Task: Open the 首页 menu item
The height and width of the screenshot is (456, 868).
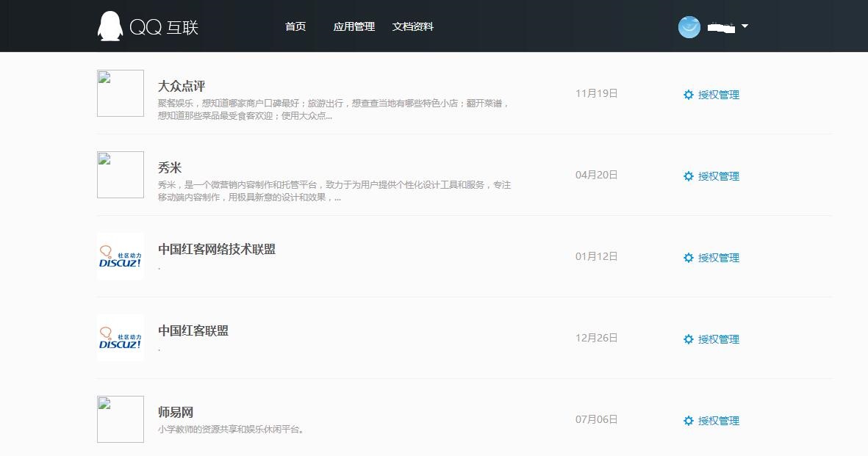Action: (x=295, y=26)
